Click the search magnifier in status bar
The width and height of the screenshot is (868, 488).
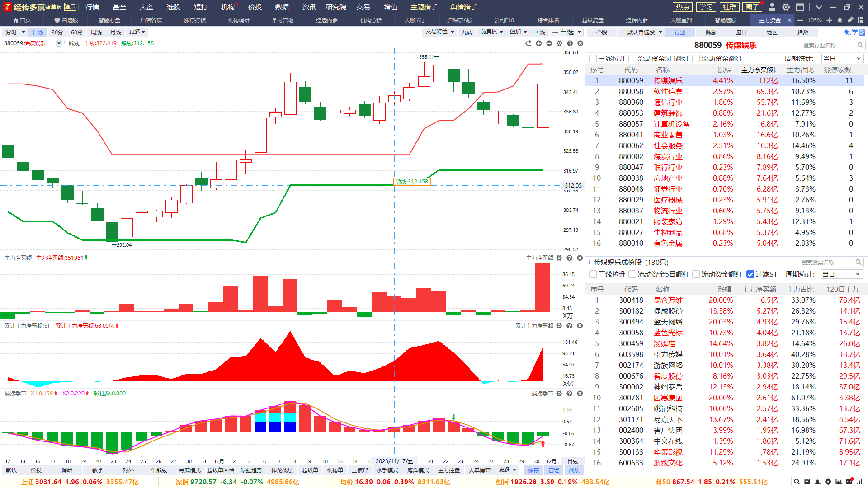(797, 482)
